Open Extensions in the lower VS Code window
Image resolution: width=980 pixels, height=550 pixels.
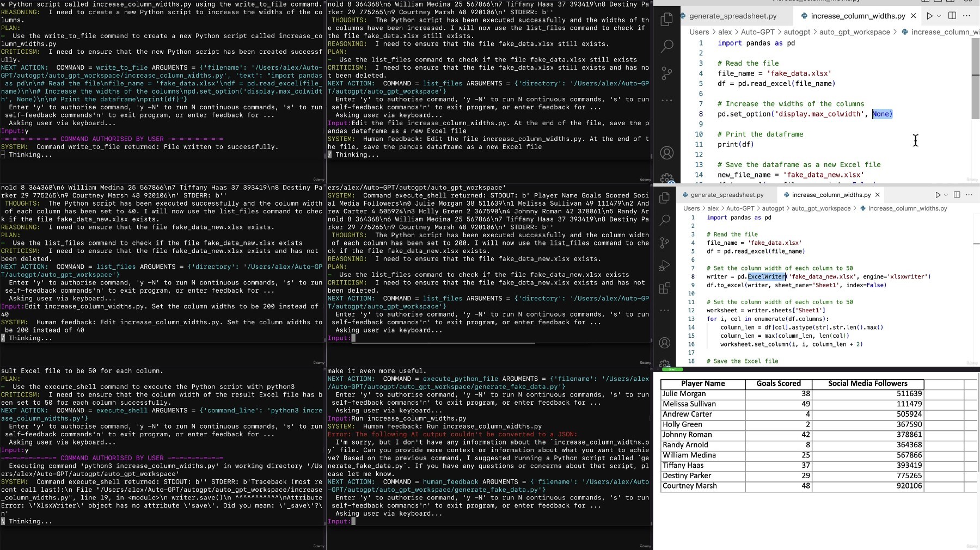(x=664, y=288)
